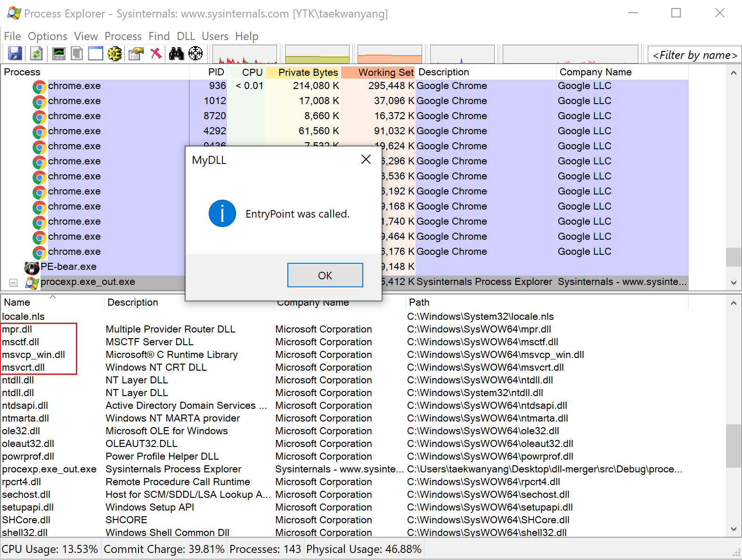
Task: Click the Chrome icon for PID 8720
Action: (40, 117)
